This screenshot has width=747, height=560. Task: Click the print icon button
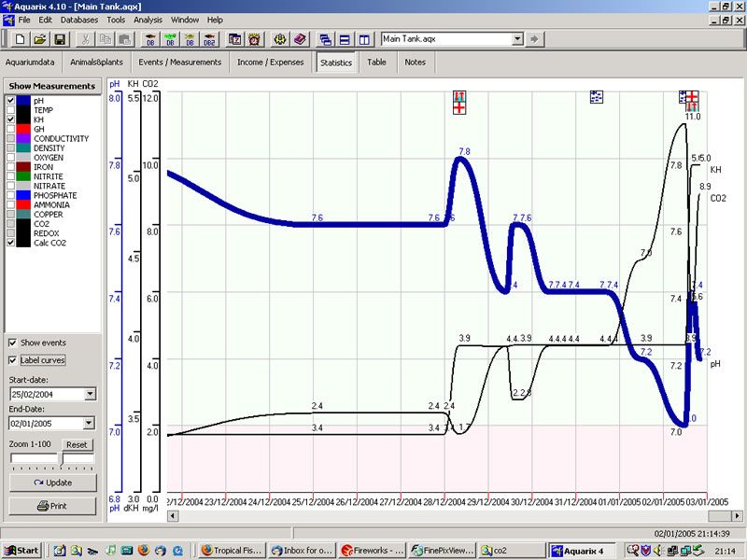point(52,506)
